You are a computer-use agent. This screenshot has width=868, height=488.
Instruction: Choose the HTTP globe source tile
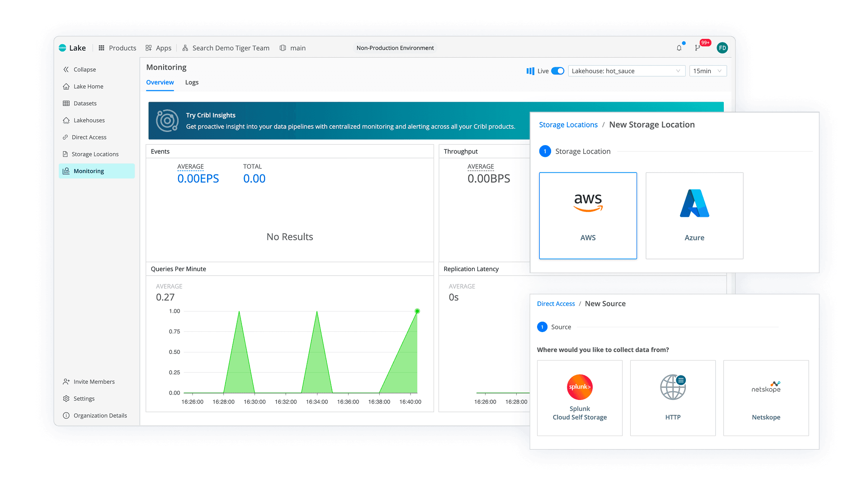click(x=673, y=398)
